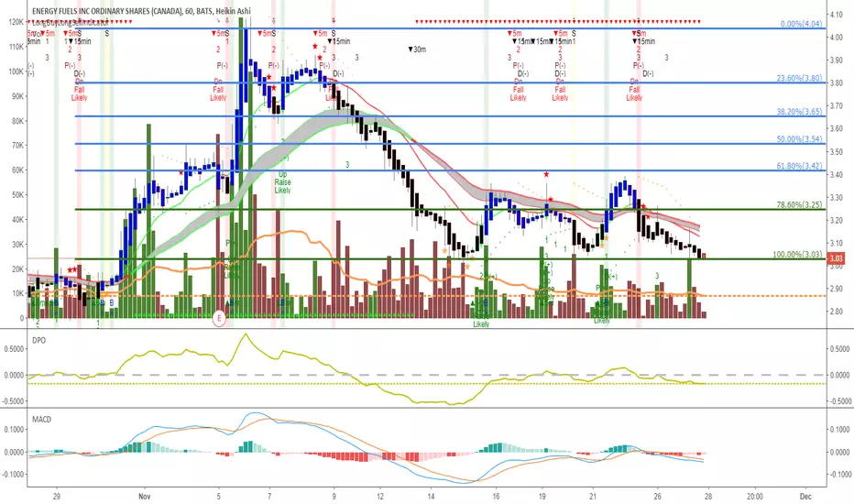Click the LongBuyLongSellIndicator legend text
Viewport: 854px width, 504px height.
point(71,23)
